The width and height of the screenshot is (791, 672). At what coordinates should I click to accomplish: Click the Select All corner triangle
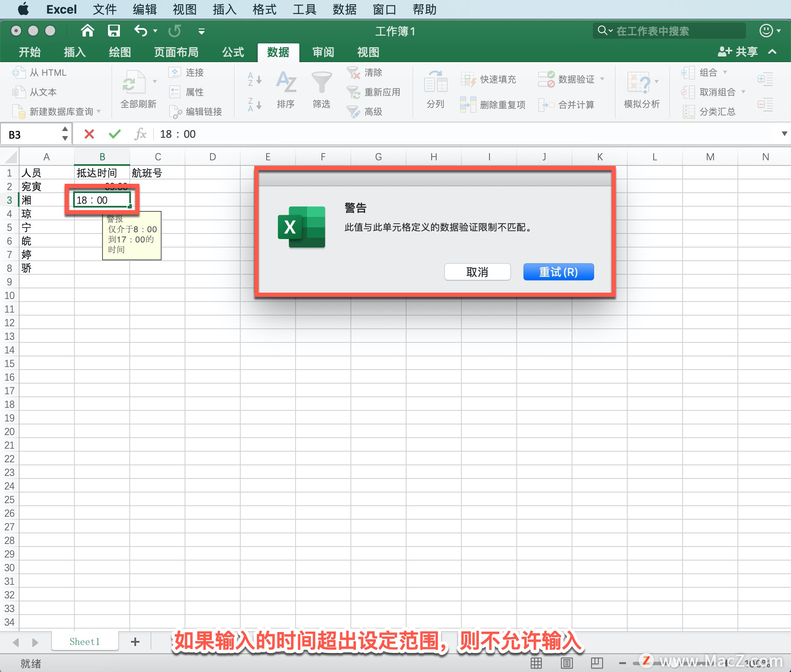pos(10,157)
